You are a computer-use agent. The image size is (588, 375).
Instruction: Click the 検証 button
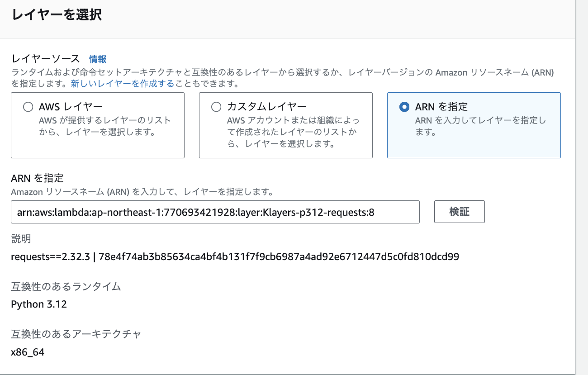459,212
